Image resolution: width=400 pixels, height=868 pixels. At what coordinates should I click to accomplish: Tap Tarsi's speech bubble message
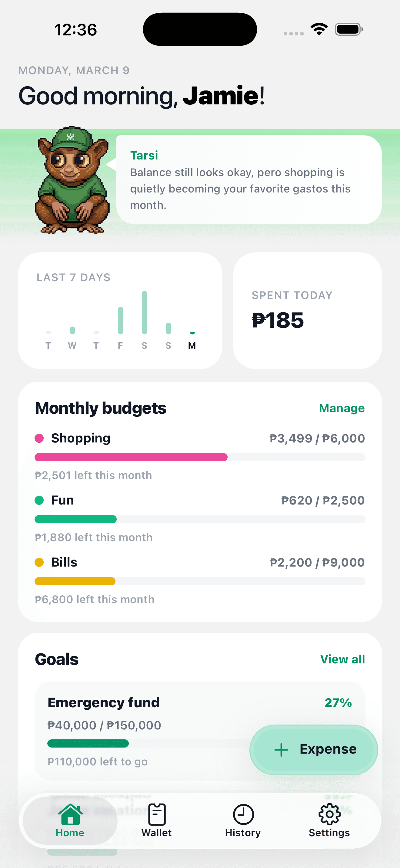point(249,180)
